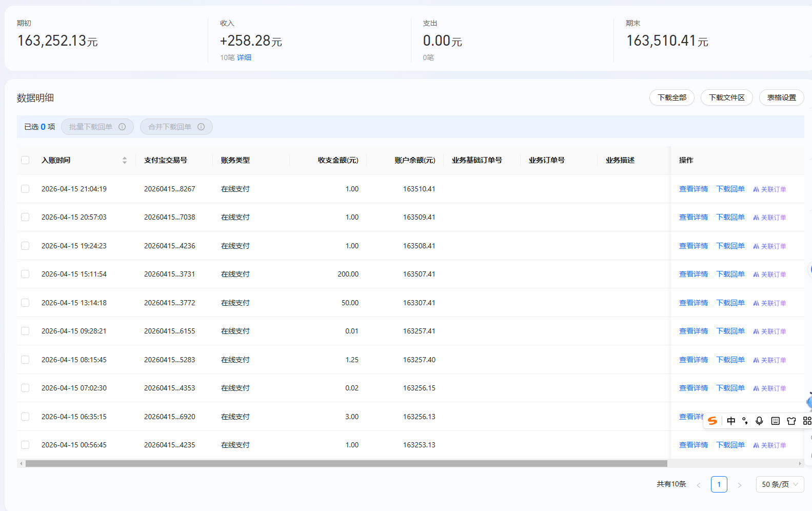
Task: Click the next page arrow in pagination
Action: click(739, 485)
